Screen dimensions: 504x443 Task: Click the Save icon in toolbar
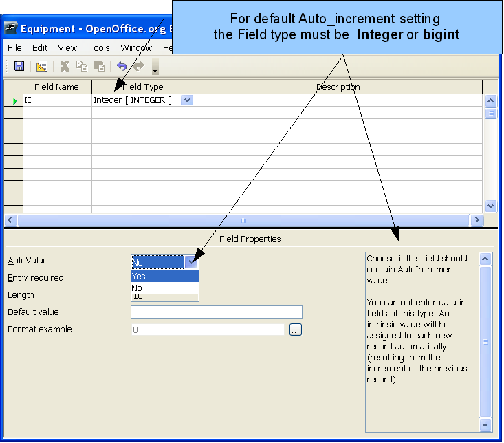click(19, 66)
